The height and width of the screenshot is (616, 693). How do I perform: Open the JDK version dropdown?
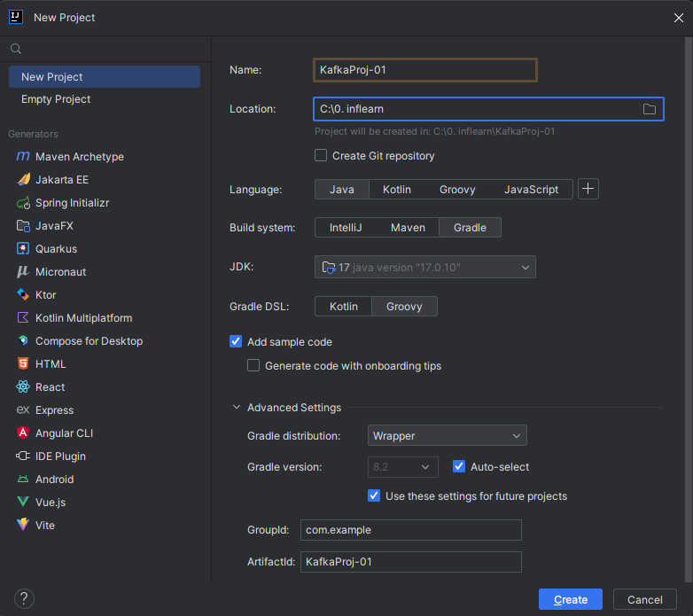click(425, 267)
